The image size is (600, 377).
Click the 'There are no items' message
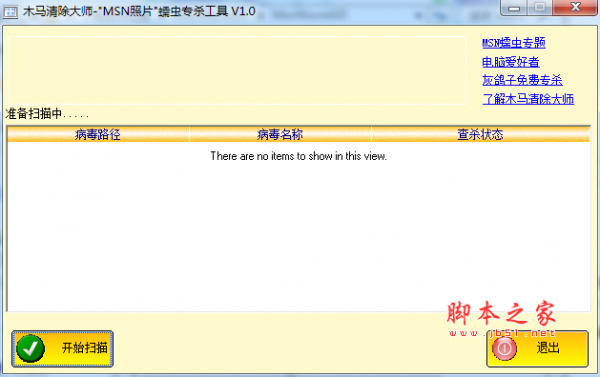pyautogui.click(x=298, y=156)
